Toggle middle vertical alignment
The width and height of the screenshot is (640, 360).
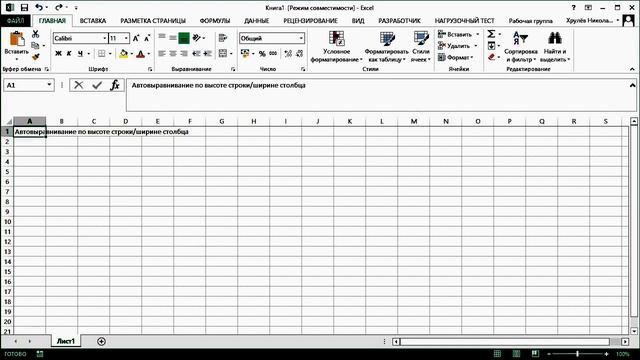[x=173, y=38]
